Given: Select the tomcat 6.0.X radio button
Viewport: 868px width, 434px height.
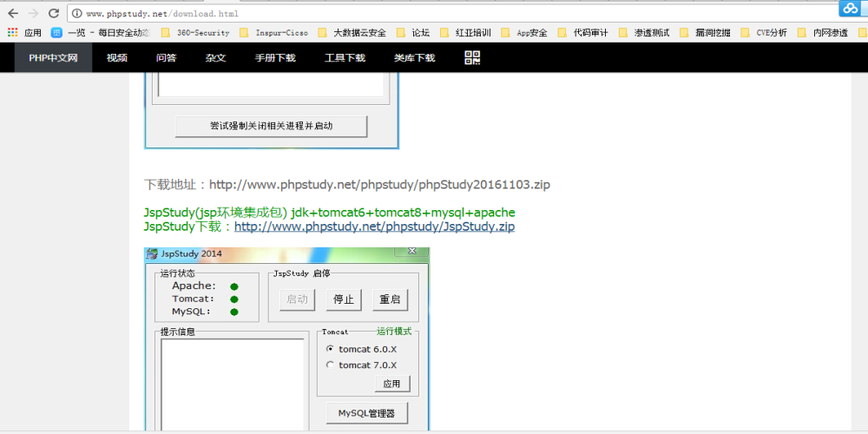Looking at the screenshot, I should pos(331,349).
